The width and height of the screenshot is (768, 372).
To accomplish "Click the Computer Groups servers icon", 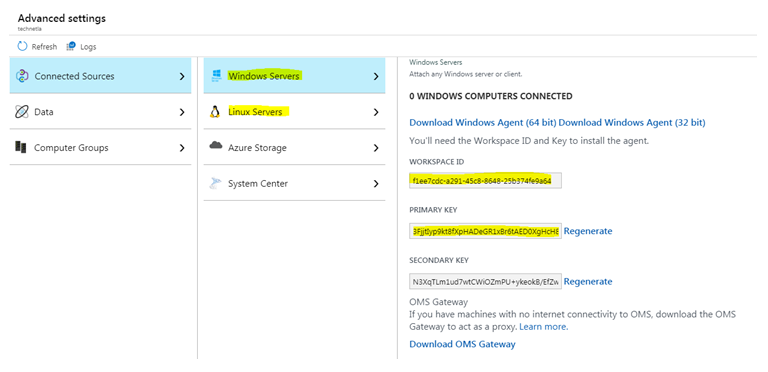I will (21, 147).
